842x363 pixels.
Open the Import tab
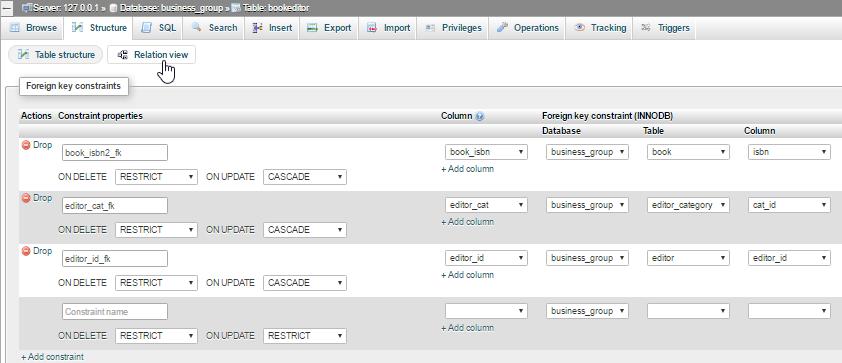pyautogui.click(x=388, y=28)
